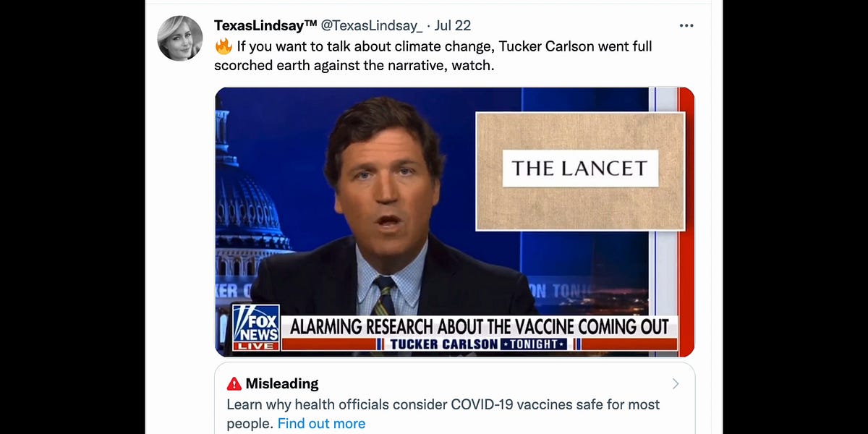Follow the Find out more link
The image size is (868, 434).
click(x=321, y=424)
